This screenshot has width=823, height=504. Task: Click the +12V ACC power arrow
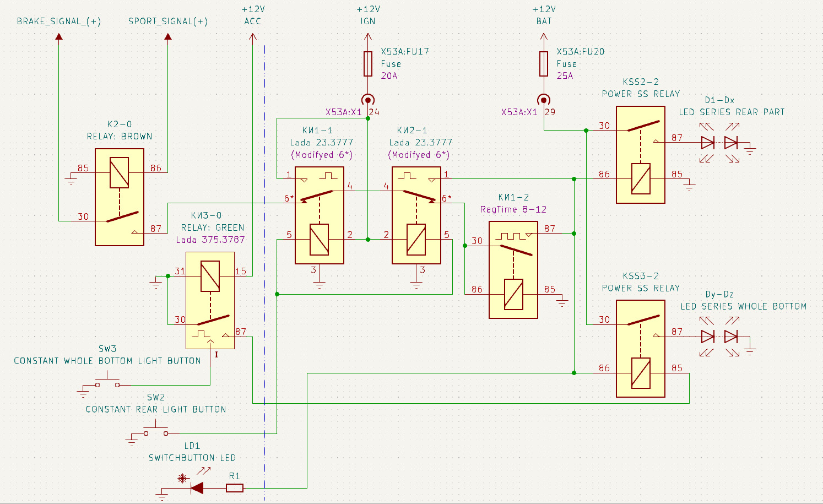253,37
